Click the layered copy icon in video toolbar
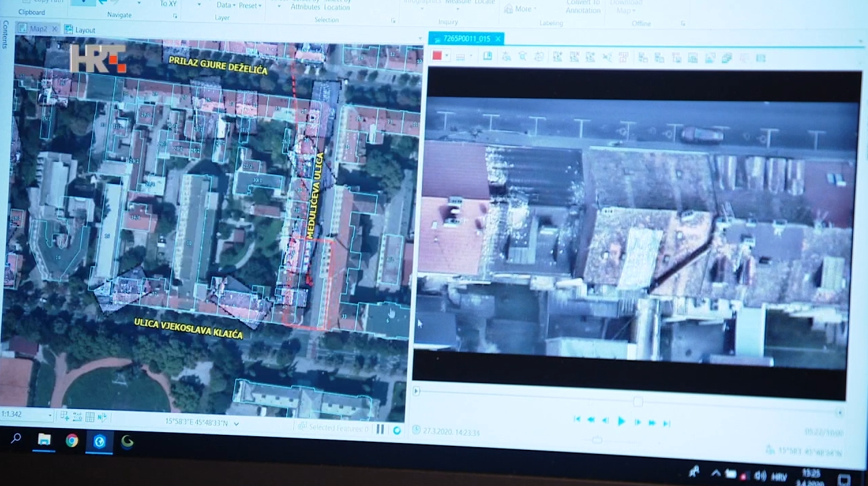868x486 pixels. coord(726,59)
